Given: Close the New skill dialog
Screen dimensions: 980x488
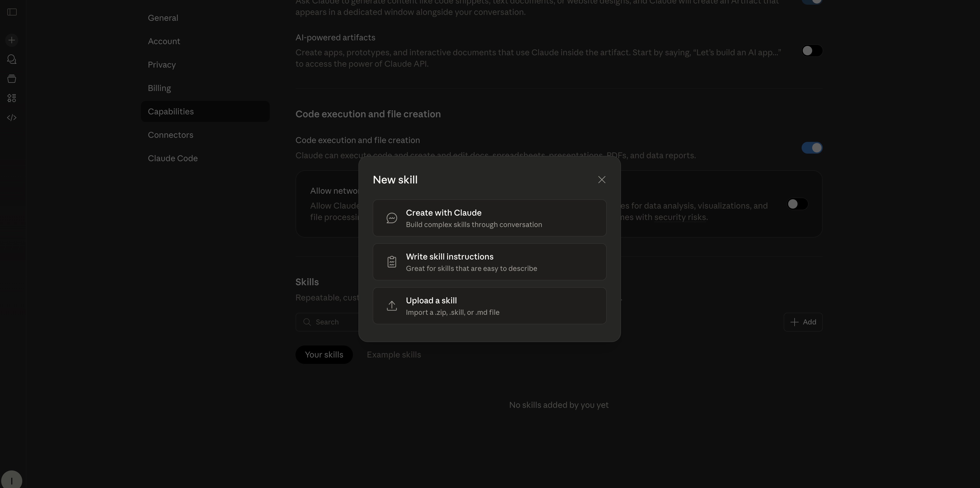Looking at the screenshot, I should [x=602, y=180].
